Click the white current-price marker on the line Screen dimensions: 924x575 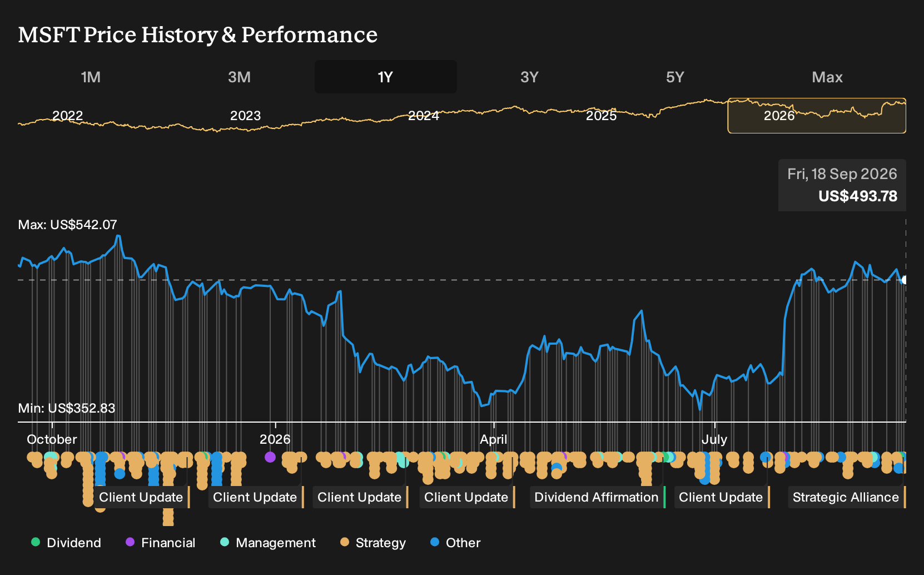point(905,280)
